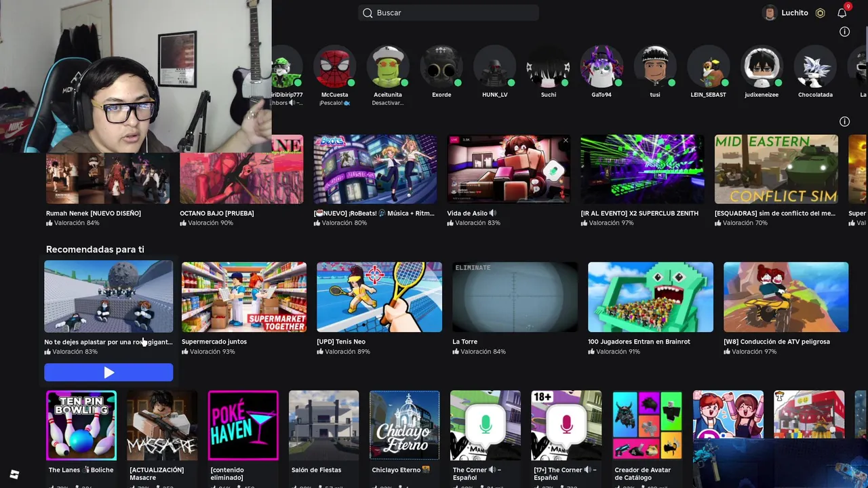Screen dimensions: 868x488
Task: Open The Lanes Boliche tile
Action: tap(81, 425)
